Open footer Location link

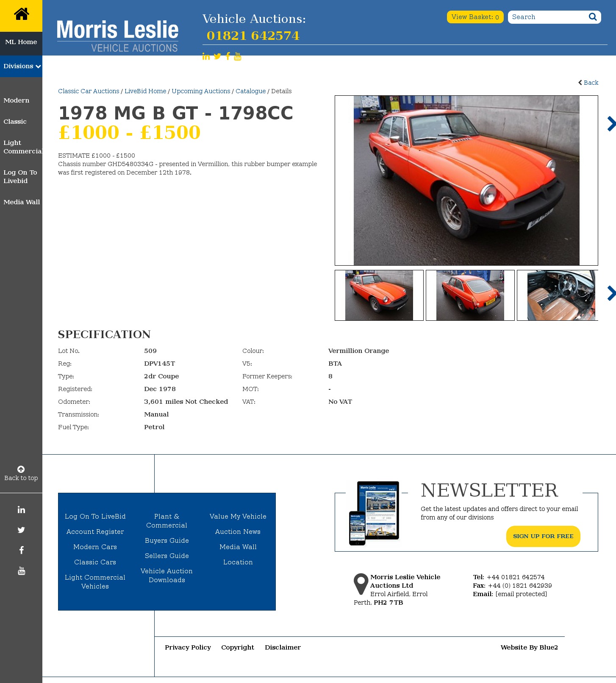tap(238, 562)
